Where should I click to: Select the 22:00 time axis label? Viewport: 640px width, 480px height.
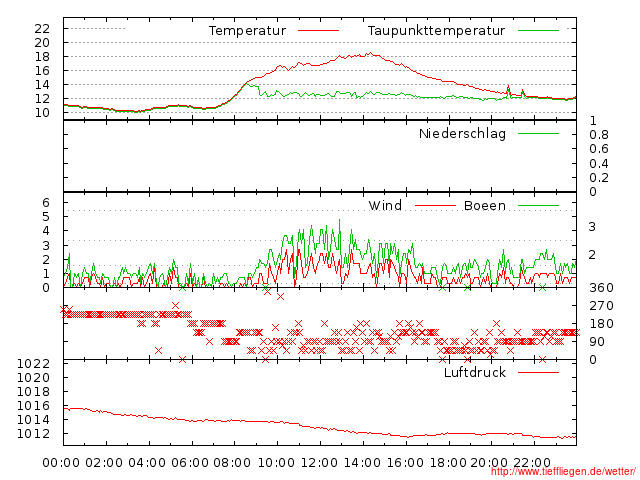tap(532, 463)
